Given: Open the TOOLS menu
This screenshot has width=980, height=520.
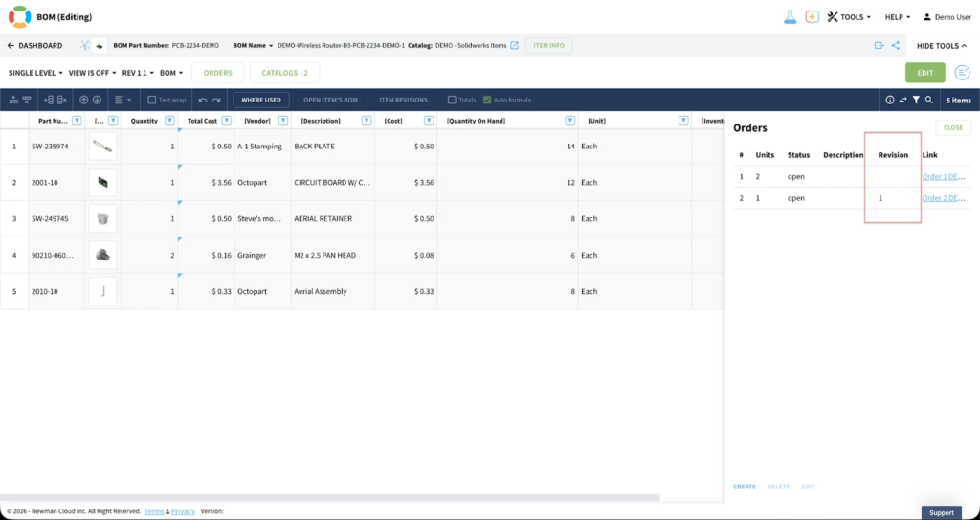Looking at the screenshot, I should click(849, 17).
